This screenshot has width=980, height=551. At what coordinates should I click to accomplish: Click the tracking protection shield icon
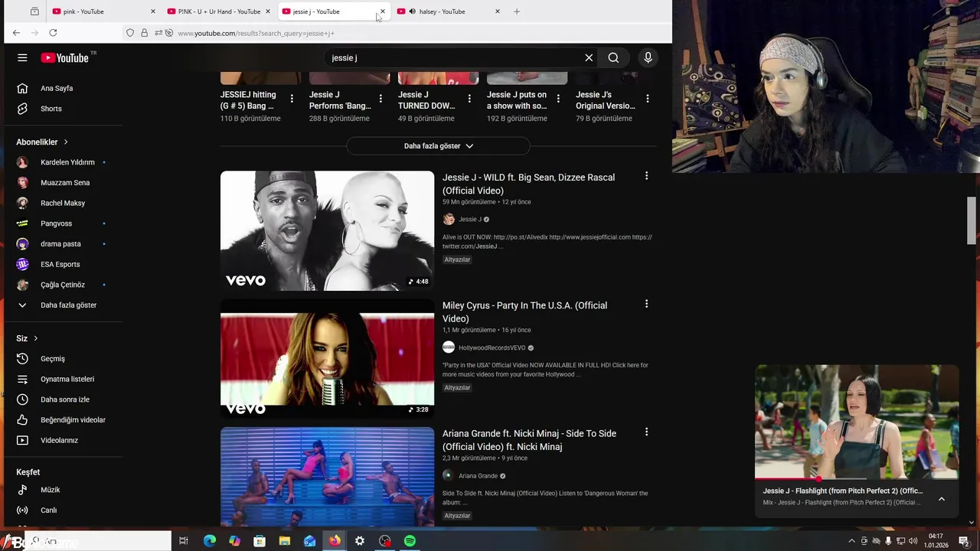coord(130,33)
